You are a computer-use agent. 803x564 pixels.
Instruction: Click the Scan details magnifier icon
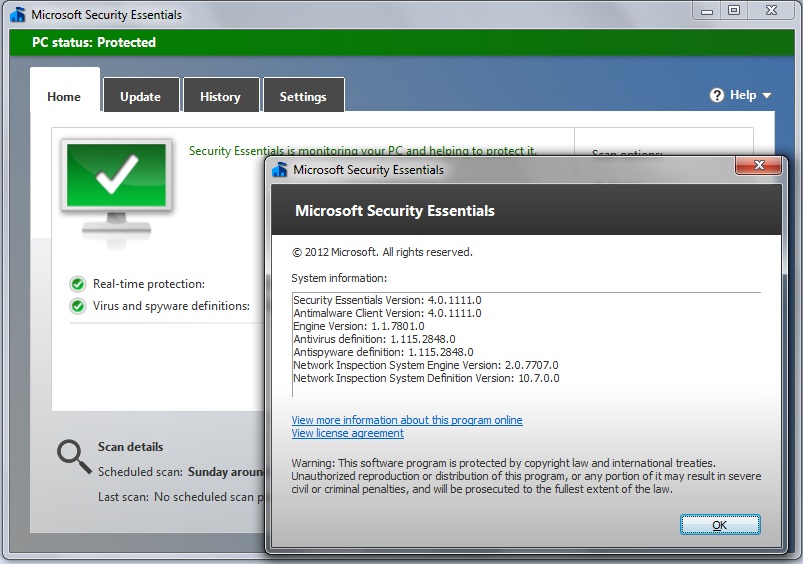[x=73, y=456]
